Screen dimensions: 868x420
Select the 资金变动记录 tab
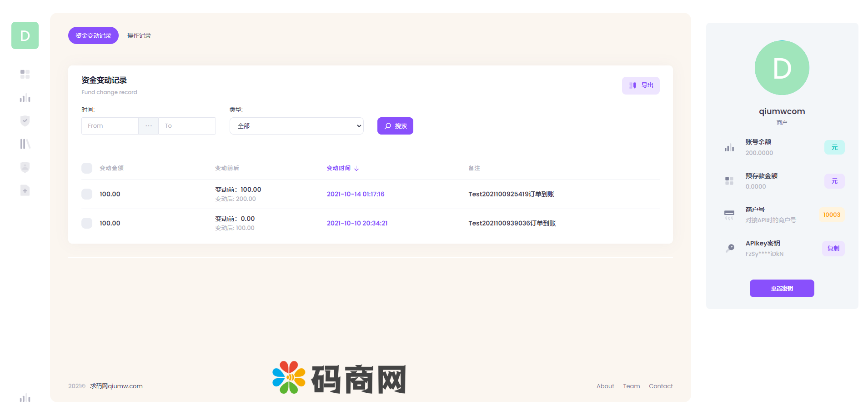click(x=93, y=35)
